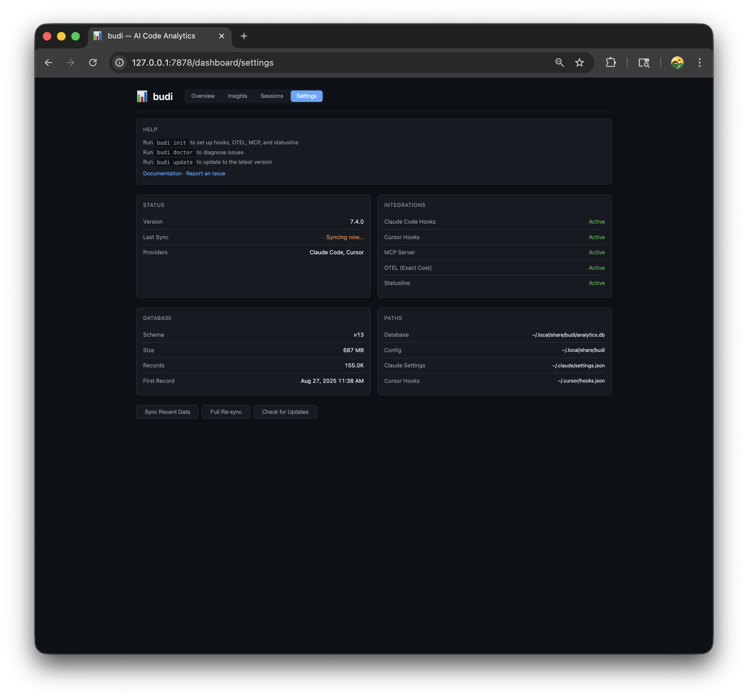Click the budi bar chart logo
Viewport: 748px width, 700px height.
142,96
